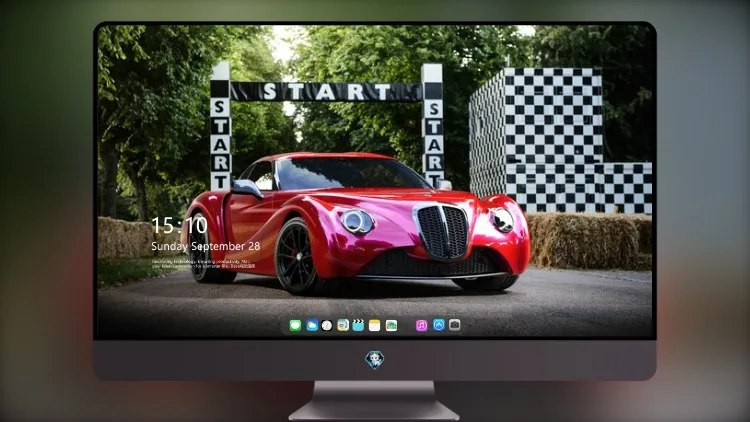The image size is (750, 422).
Task: Launch the teal clapperboard video app
Action: coord(358,325)
